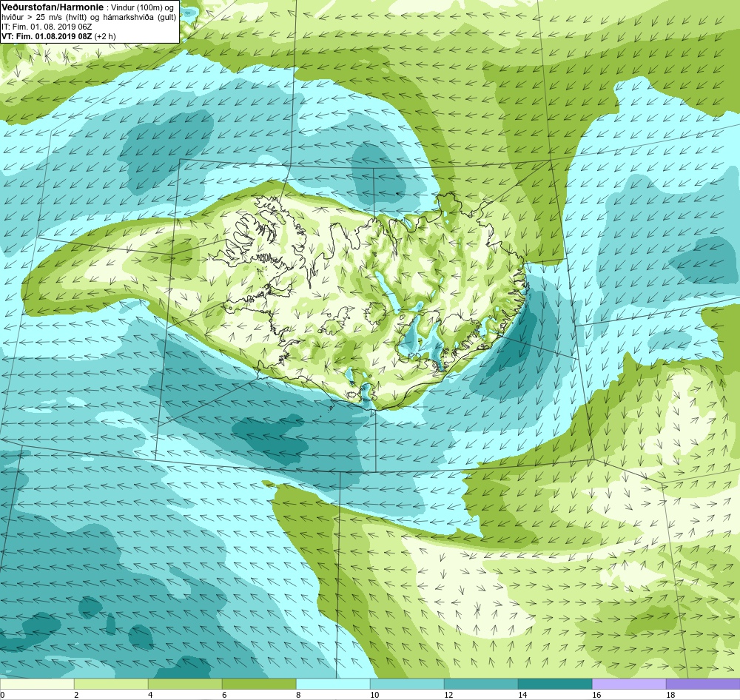The height and width of the screenshot is (700, 740).
Task: Click the legend label '4'
Action: coord(150,695)
